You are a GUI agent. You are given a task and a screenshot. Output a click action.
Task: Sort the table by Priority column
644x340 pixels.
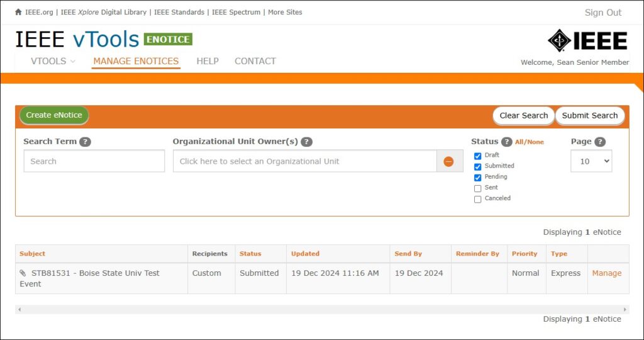click(525, 254)
